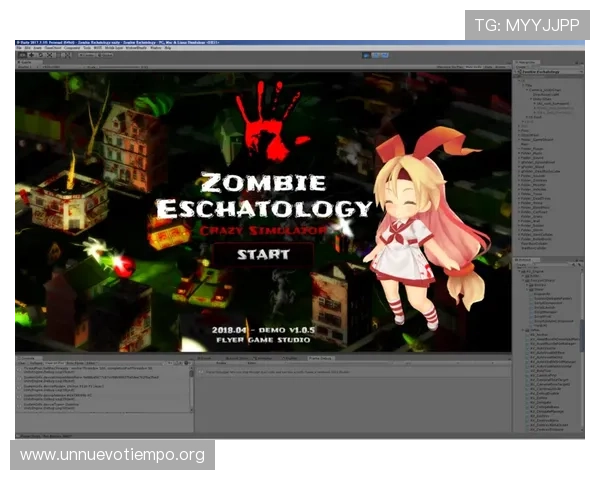Click the START button in the game
The image size is (600, 480).
click(263, 254)
